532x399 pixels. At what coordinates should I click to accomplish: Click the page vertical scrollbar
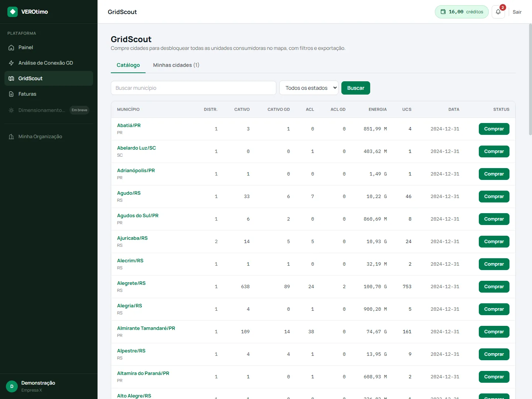[x=530, y=79]
